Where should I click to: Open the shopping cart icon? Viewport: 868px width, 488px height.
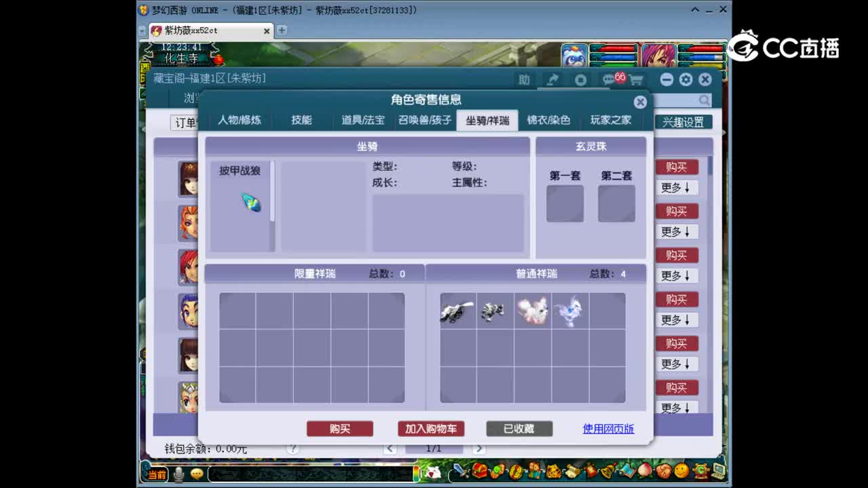[636, 80]
